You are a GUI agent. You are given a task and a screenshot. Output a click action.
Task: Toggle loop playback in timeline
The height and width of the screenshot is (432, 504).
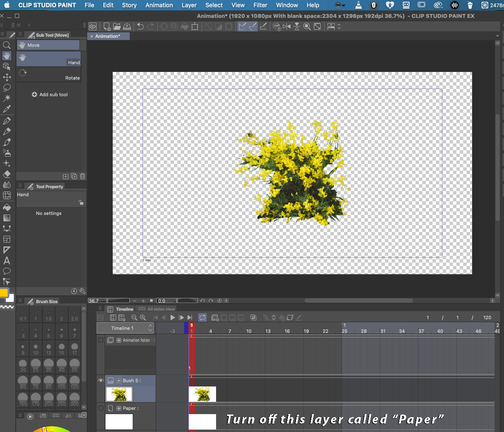[x=202, y=318]
